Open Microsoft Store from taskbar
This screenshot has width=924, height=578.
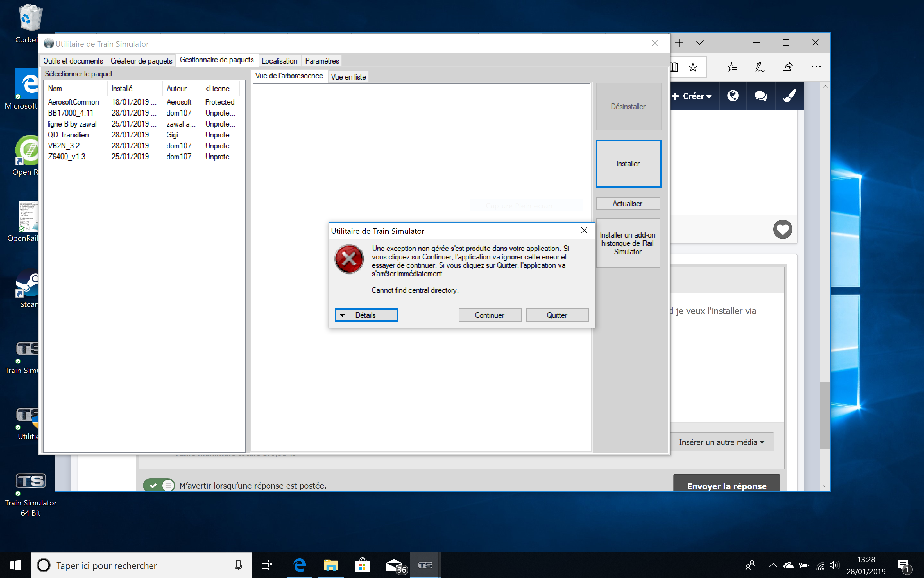(362, 565)
